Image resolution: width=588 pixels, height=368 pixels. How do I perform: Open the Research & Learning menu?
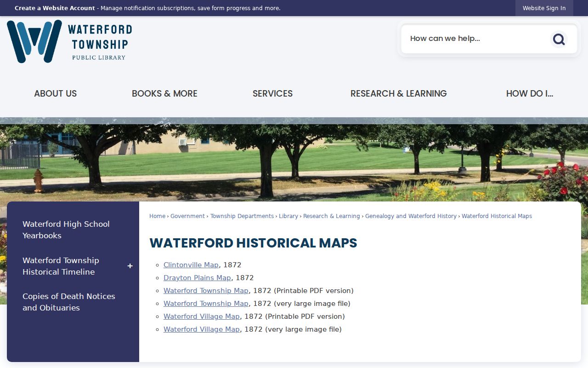tap(399, 93)
